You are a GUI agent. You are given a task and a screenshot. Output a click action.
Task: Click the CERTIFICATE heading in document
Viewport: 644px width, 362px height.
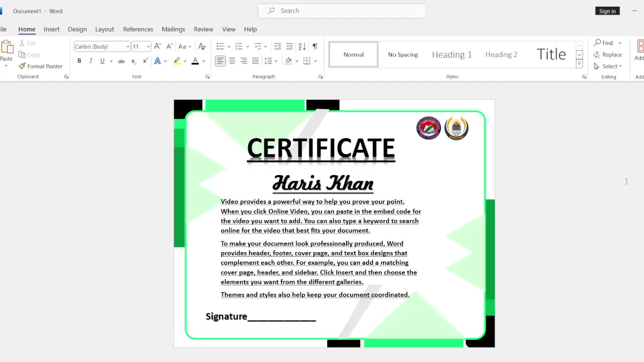pyautogui.click(x=321, y=148)
